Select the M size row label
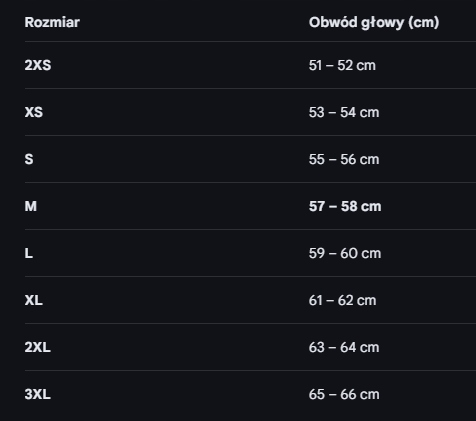Image resolution: width=476 pixels, height=421 pixels. pos(31,206)
